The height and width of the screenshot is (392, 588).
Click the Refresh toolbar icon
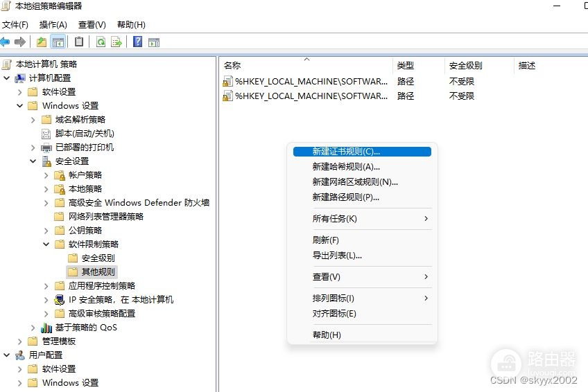(x=101, y=42)
